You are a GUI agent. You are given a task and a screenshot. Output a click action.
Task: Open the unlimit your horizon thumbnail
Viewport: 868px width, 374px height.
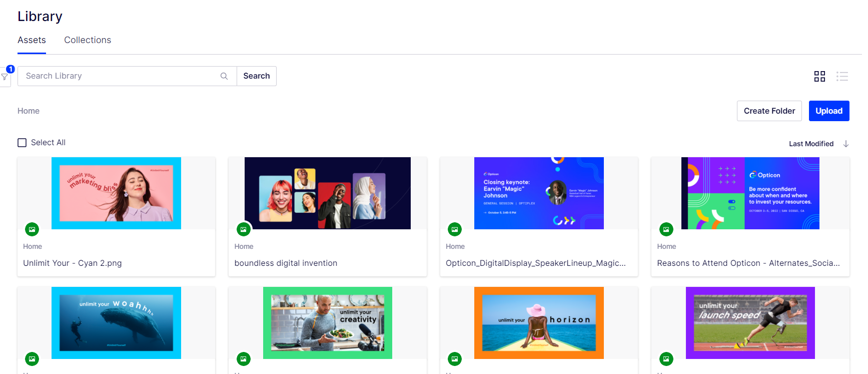click(539, 323)
